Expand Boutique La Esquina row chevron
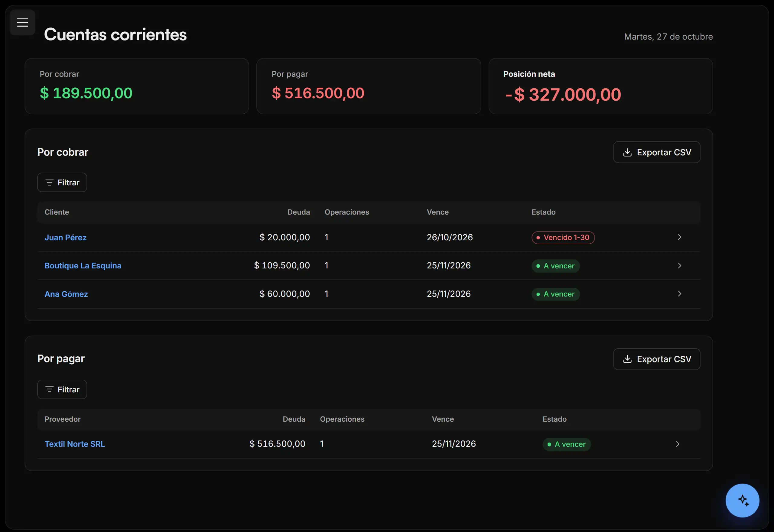 (679, 266)
